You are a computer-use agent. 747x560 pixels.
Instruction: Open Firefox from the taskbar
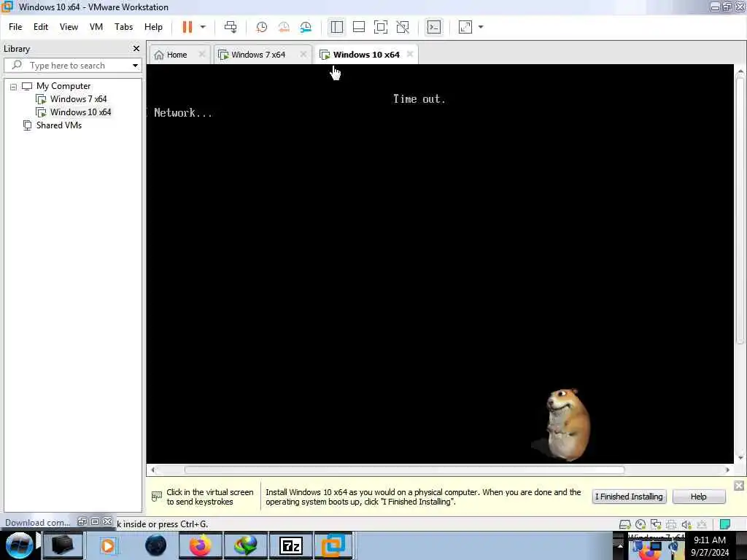pos(200,545)
